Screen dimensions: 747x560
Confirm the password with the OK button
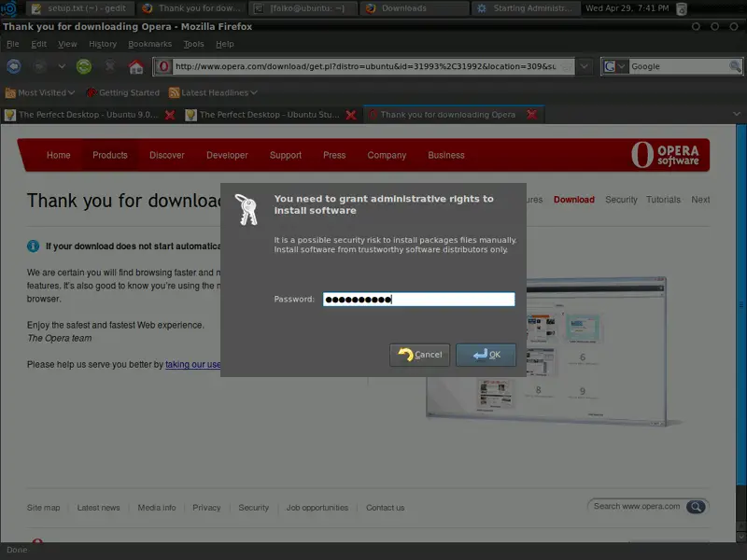point(486,355)
